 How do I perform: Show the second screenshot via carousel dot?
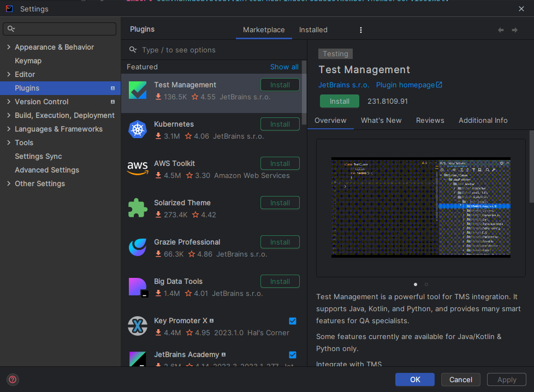(x=426, y=284)
